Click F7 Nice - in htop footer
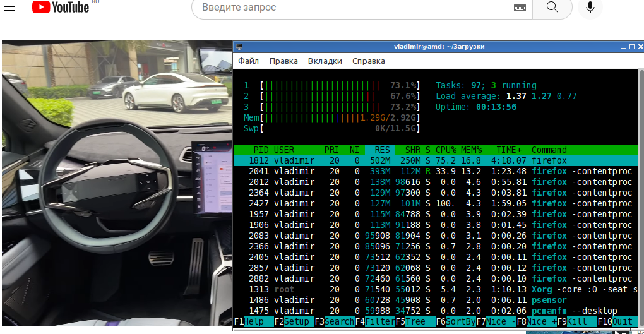This screenshot has height=334, width=644. (x=496, y=321)
